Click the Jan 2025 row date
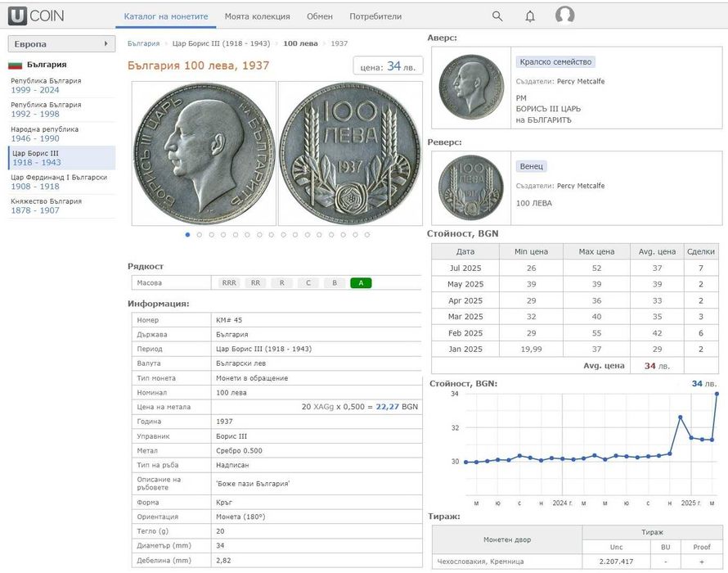Viewport: 728px width, 573px height. tap(465, 349)
